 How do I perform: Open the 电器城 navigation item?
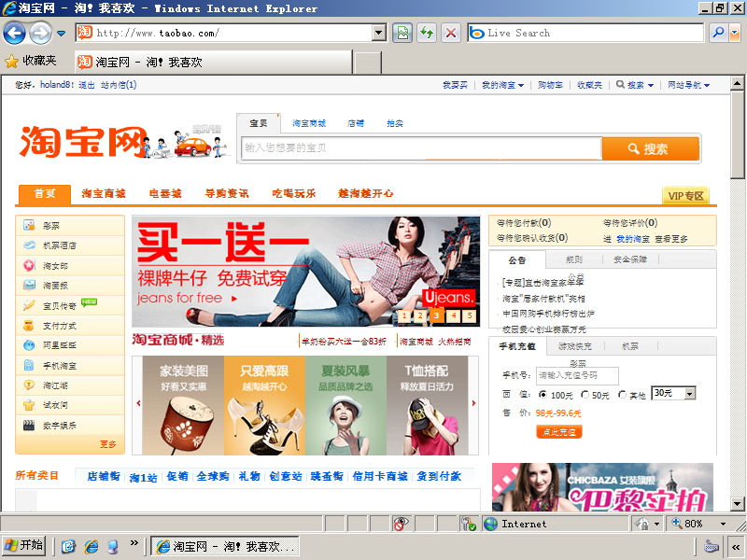pos(165,193)
